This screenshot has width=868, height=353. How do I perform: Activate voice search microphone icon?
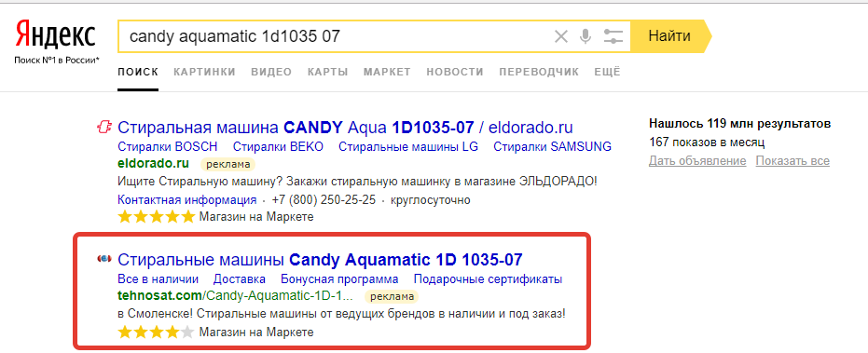586,37
